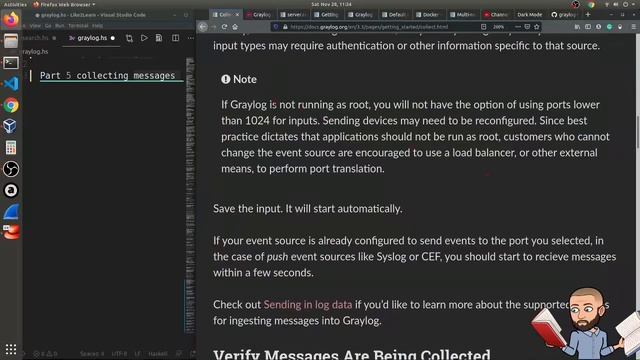Split the VS Code editor right

[176, 38]
